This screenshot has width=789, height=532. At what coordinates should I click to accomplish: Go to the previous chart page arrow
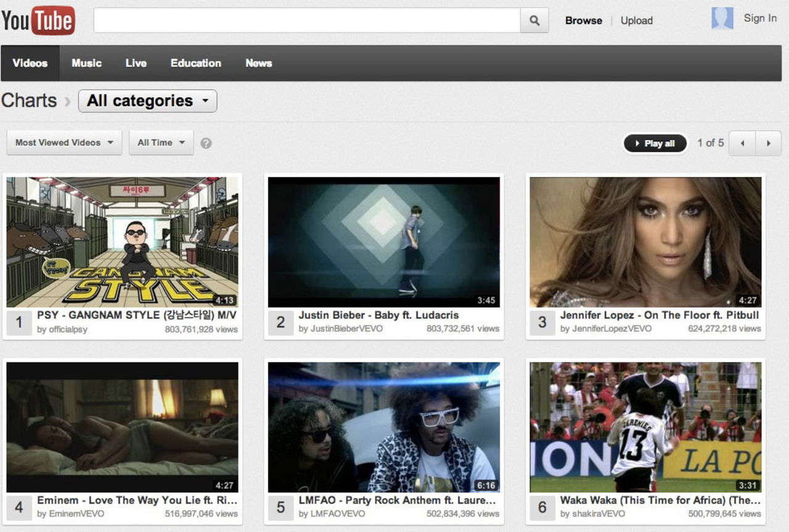742,143
